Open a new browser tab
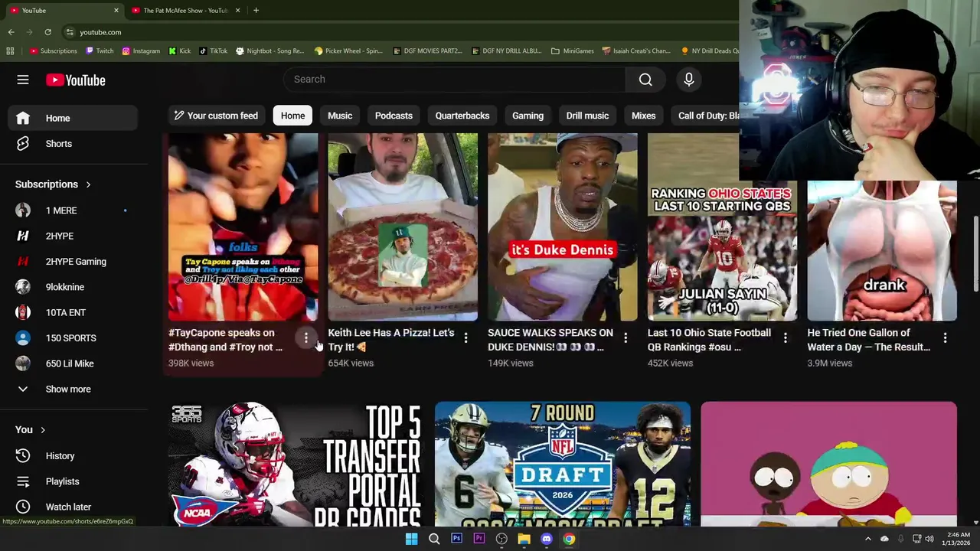The height and width of the screenshot is (551, 980). pyautogui.click(x=256, y=10)
